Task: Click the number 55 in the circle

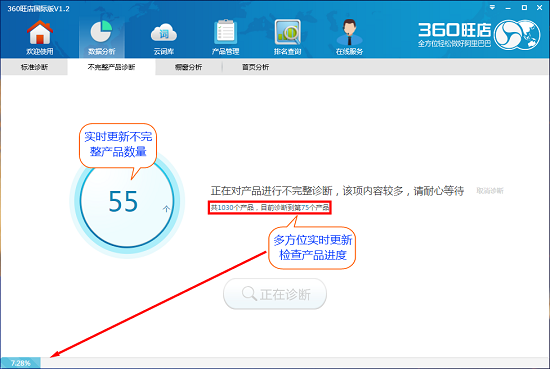Action: pyautogui.click(x=123, y=201)
